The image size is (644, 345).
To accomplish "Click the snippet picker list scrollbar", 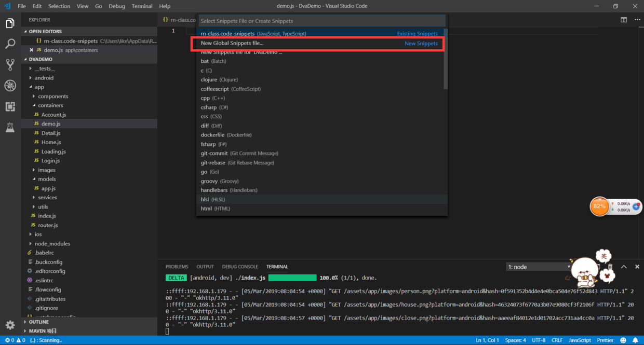I will click(446, 59).
